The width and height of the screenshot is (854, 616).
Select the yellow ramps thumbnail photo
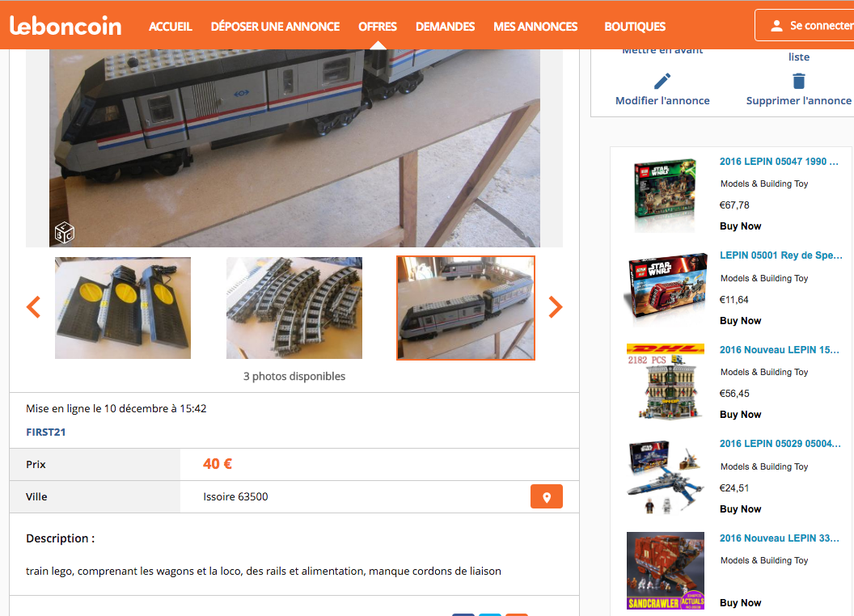pyautogui.click(x=123, y=308)
